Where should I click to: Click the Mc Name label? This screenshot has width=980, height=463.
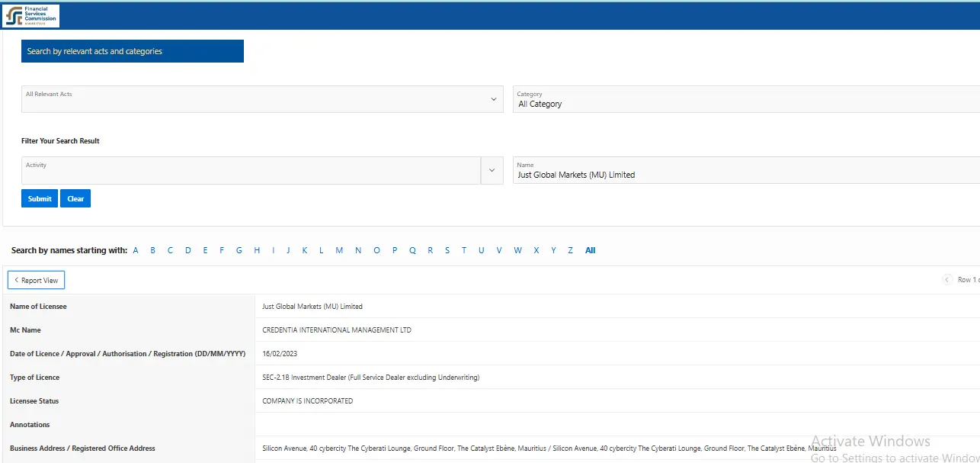25,330
